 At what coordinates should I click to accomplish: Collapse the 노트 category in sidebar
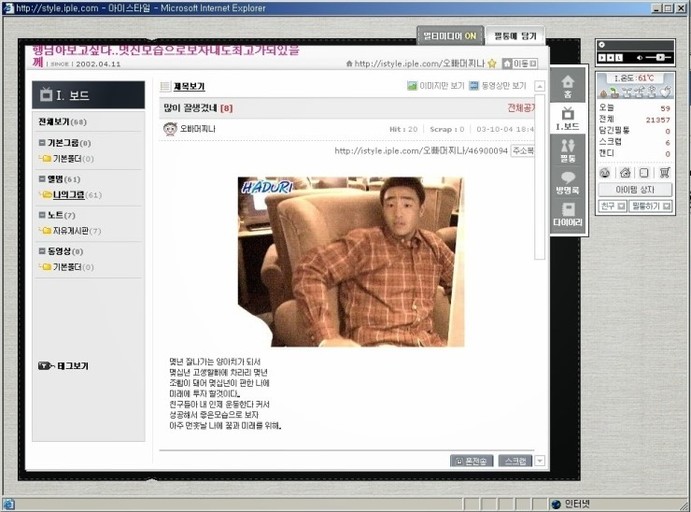click(38, 215)
